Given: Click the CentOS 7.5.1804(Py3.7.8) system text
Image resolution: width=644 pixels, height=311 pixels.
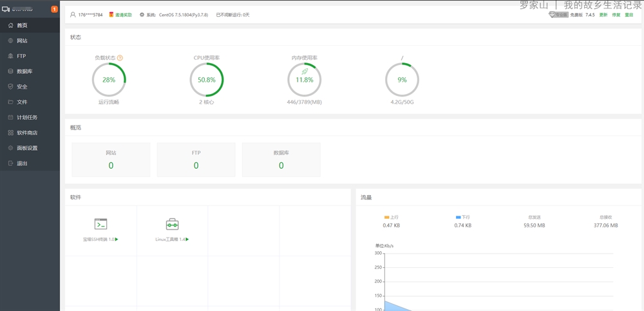Looking at the screenshot, I should pos(184,15).
